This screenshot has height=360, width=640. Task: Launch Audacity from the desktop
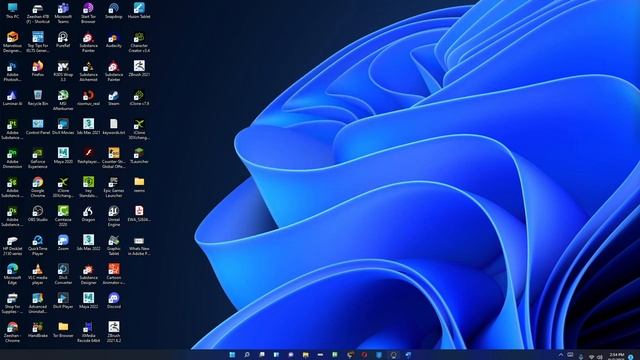[x=113, y=40]
